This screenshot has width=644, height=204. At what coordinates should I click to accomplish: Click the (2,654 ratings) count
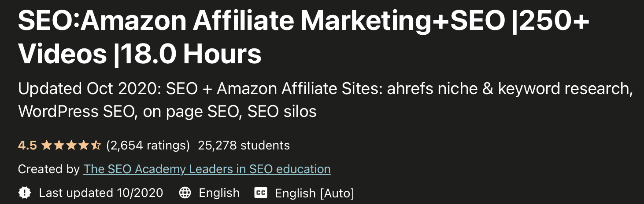click(148, 146)
